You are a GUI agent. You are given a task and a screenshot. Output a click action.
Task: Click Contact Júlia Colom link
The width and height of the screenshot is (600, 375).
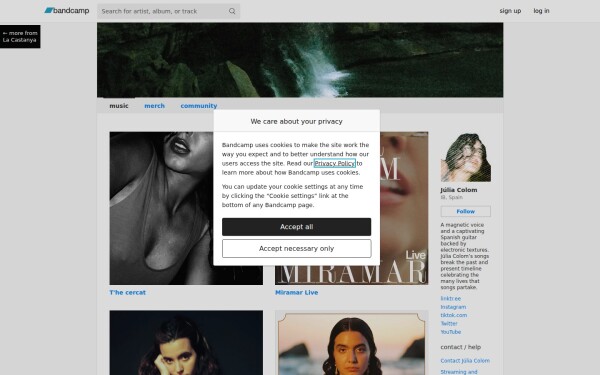[x=465, y=360]
